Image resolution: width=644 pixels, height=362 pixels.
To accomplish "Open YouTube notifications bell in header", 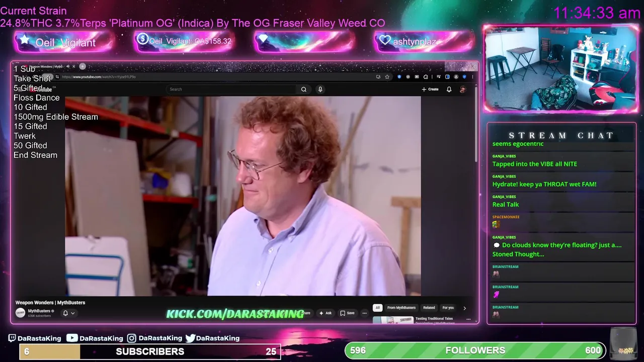I will 449,89.
